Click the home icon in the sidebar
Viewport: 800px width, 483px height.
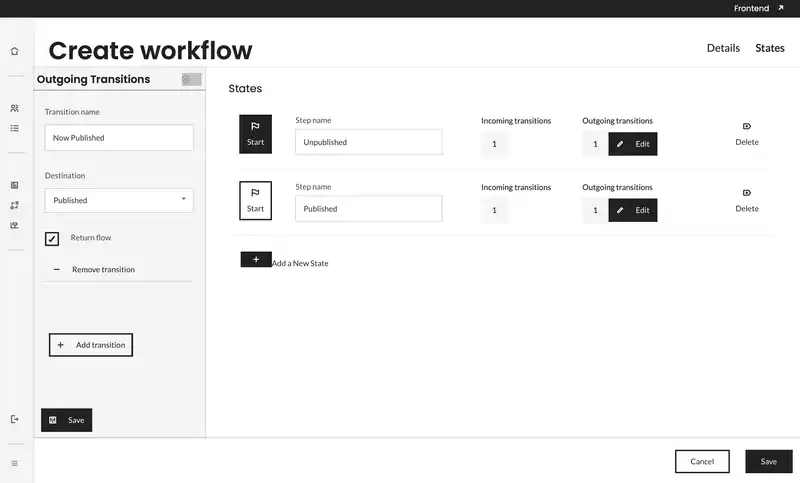coord(14,51)
